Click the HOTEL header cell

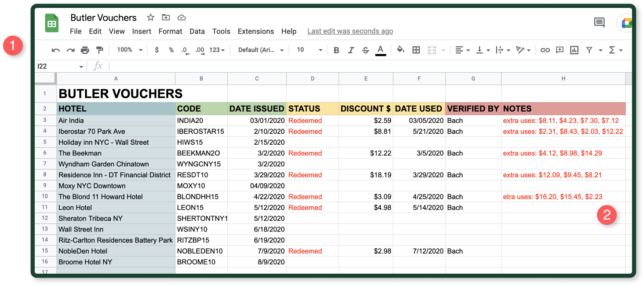[x=116, y=109]
